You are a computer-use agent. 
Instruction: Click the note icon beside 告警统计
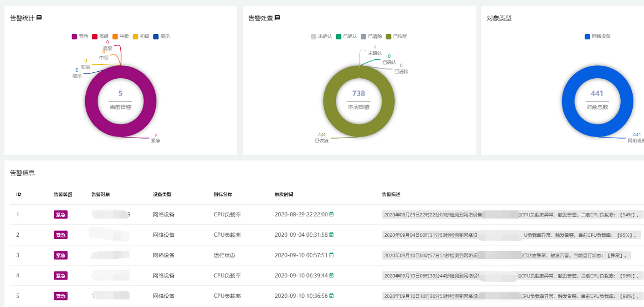(x=39, y=18)
